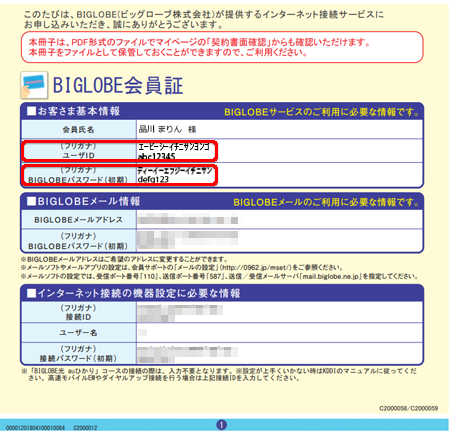Click the blurred 接続パスワード value
The width and height of the screenshot is (450, 437).
click(188, 355)
